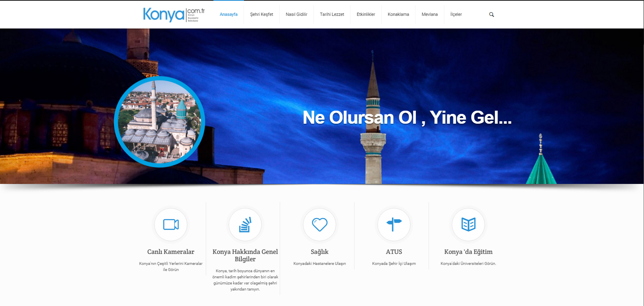Viewport: 644px width, 306px height.
Task: Open the Konaklama menu item
Action: pos(398,14)
